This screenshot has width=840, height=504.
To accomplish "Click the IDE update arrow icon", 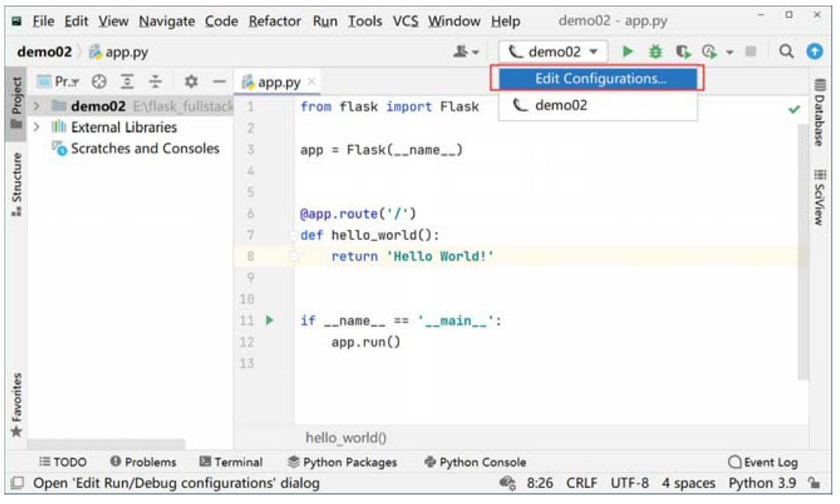I will pos(815,53).
